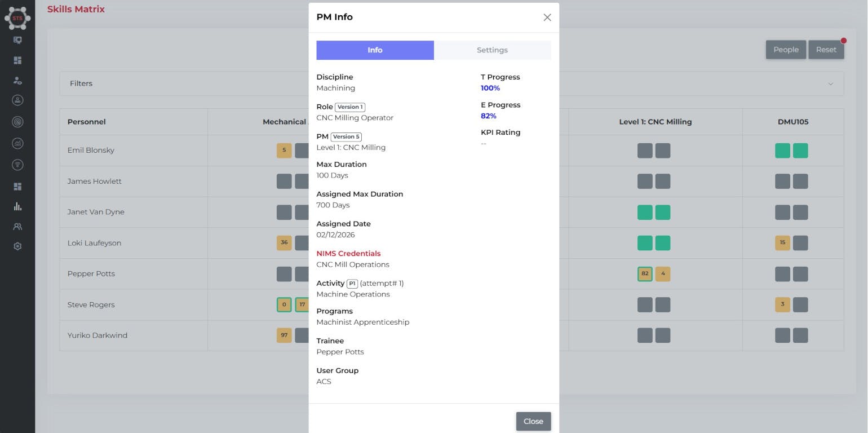Open the NIMS Credentials link
The width and height of the screenshot is (868, 433).
[348, 254]
